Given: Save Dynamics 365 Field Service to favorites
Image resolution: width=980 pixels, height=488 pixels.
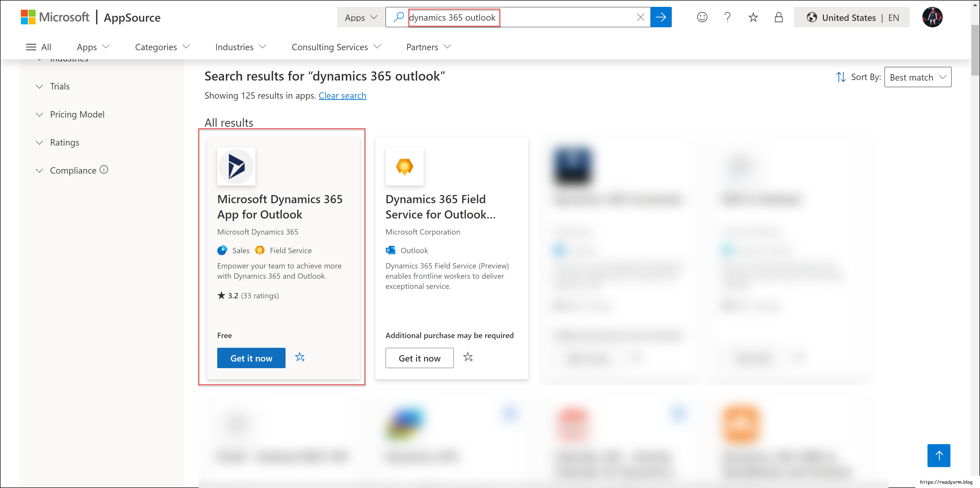Looking at the screenshot, I should (x=468, y=357).
